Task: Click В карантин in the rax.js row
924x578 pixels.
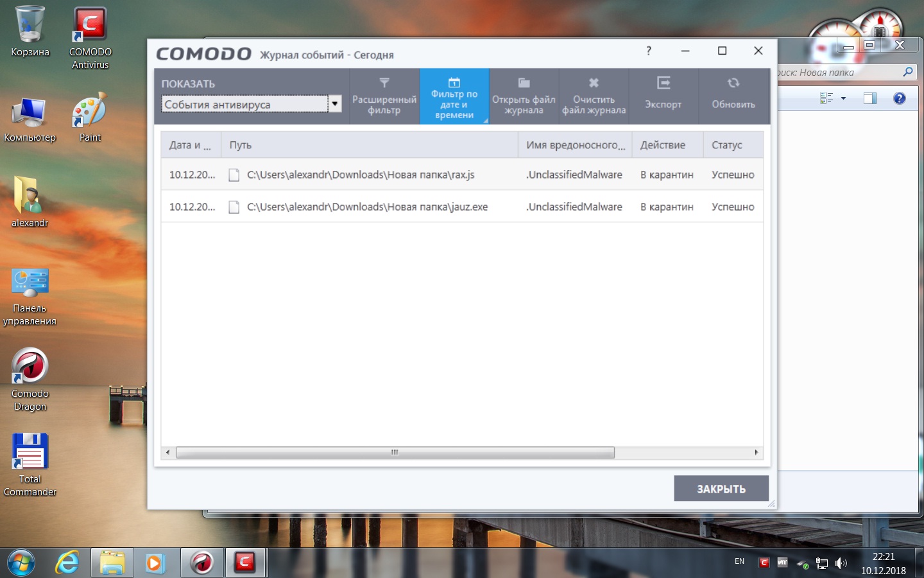Action: [667, 175]
